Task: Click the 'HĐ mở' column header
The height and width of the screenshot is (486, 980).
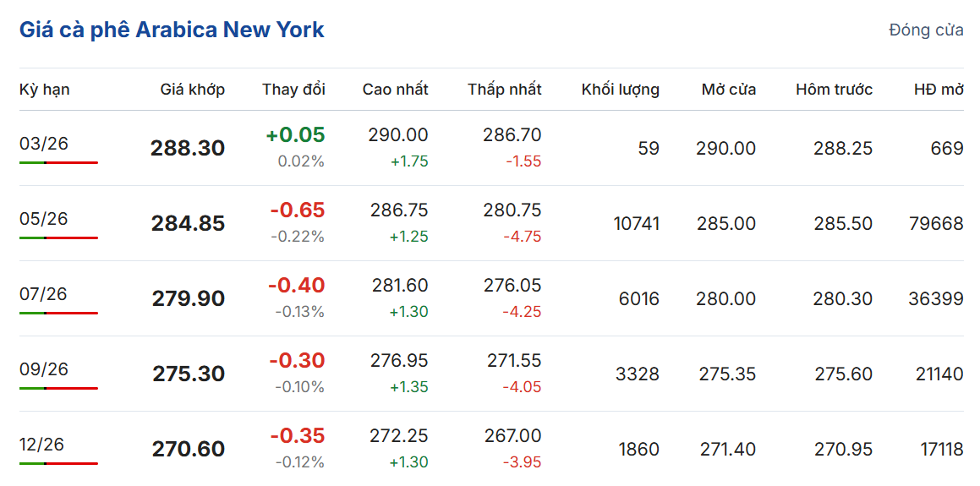Action: (939, 90)
